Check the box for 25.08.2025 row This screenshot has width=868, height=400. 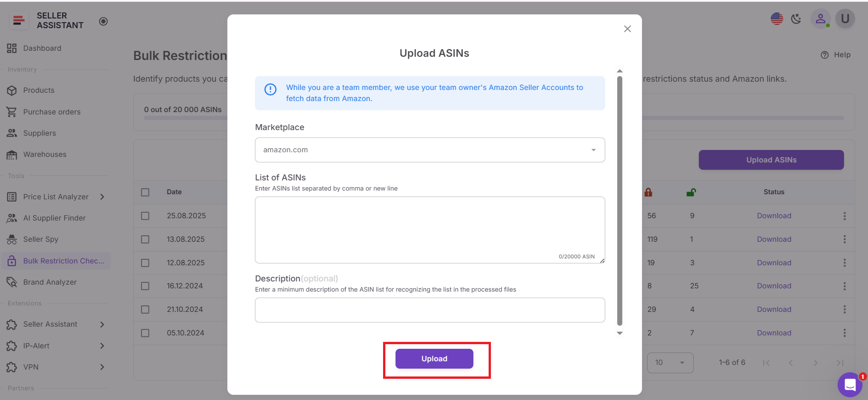[145, 216]
